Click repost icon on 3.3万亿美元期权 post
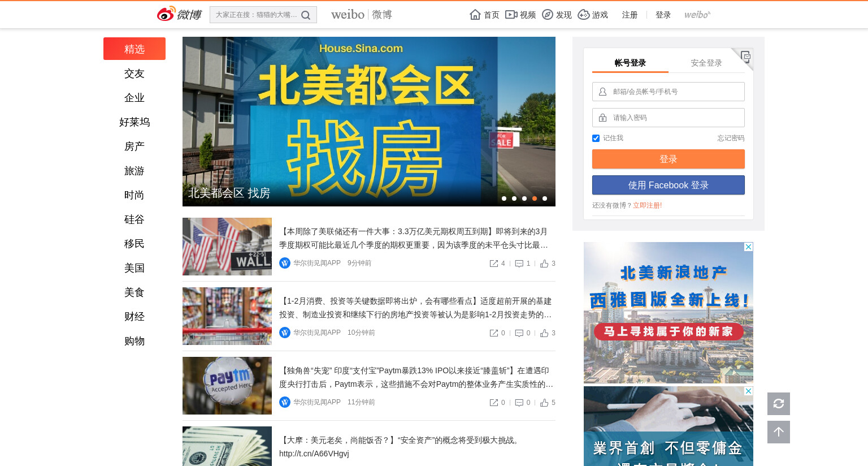This screenshot has width=868, height=466. 494,264
